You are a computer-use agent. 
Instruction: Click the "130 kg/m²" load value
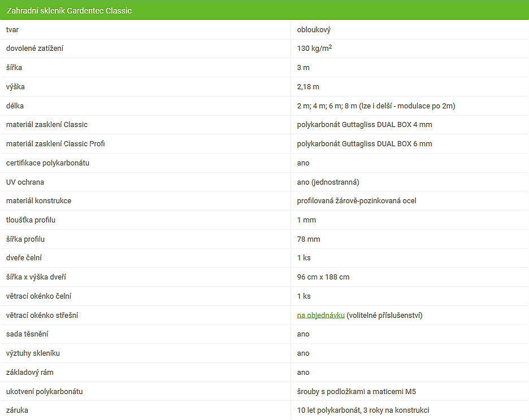[x=314, y=49]
